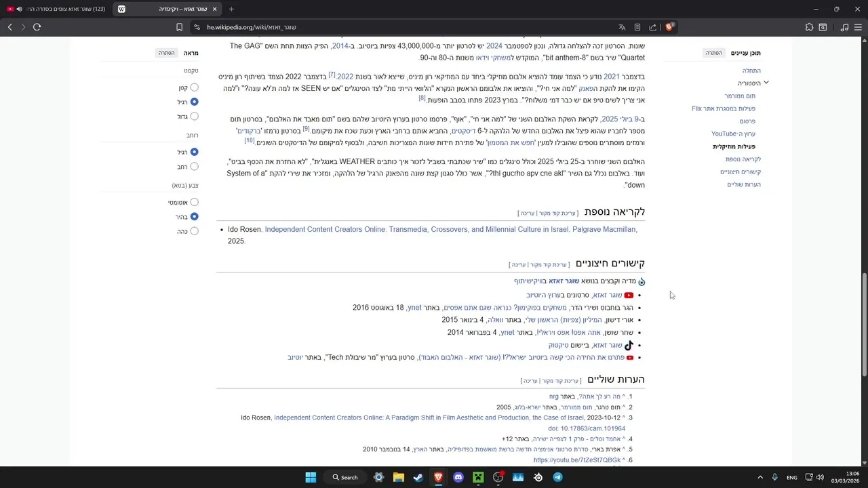Select the רגיל text size radio button
Screen dimensions: 868x488
pyautogui.click(x=194, y=102)
